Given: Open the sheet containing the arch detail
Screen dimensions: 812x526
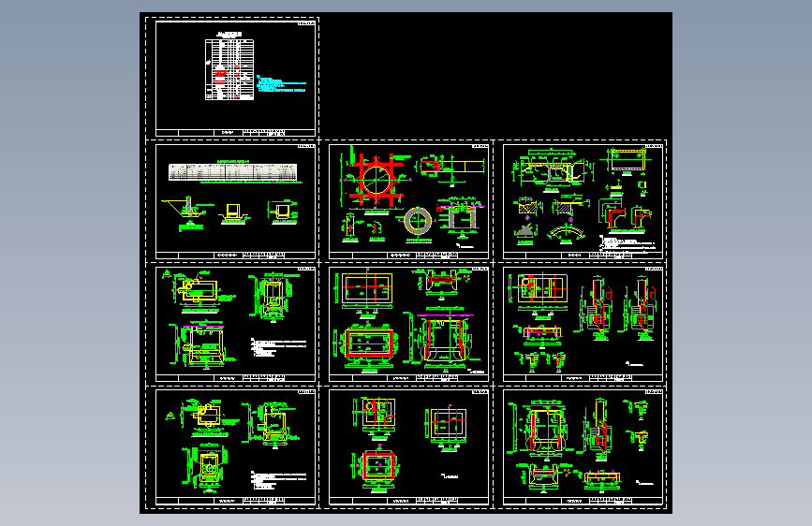Looking at the screenshot, I should 583,201.
